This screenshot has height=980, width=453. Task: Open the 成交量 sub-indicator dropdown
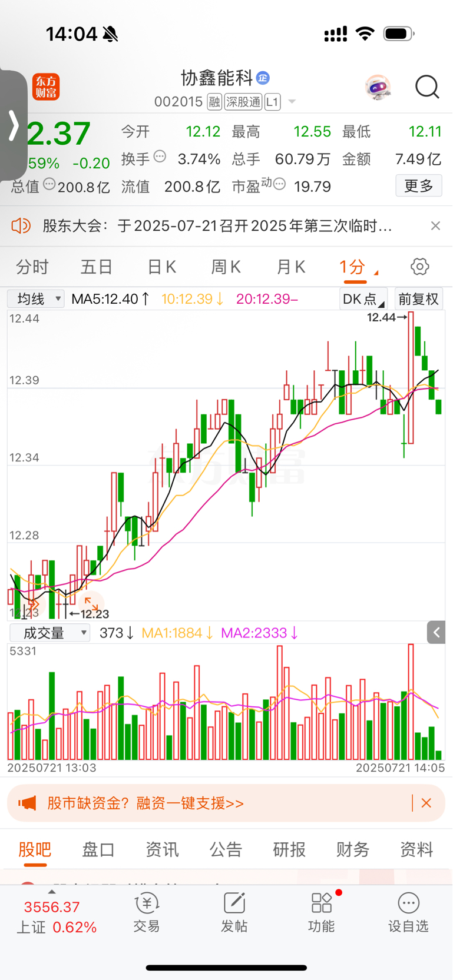[x=50, y=633]
